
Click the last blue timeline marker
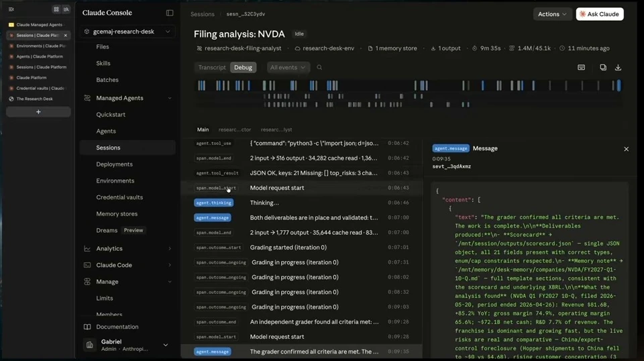(619, 85)
